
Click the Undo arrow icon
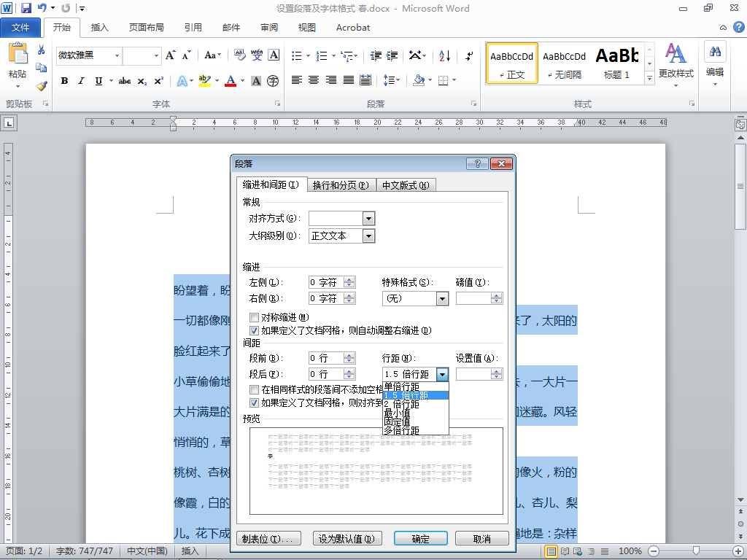[x=42, y=8]
